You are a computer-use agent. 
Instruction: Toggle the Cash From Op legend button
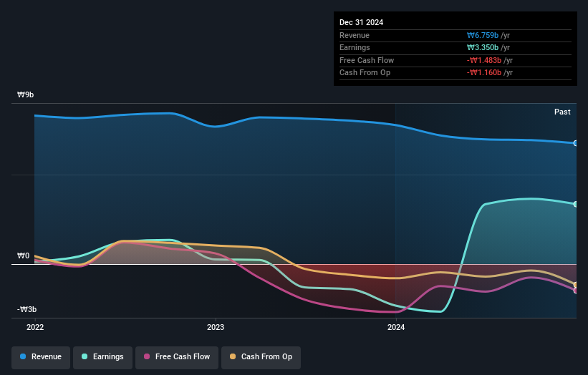(261, 357)
